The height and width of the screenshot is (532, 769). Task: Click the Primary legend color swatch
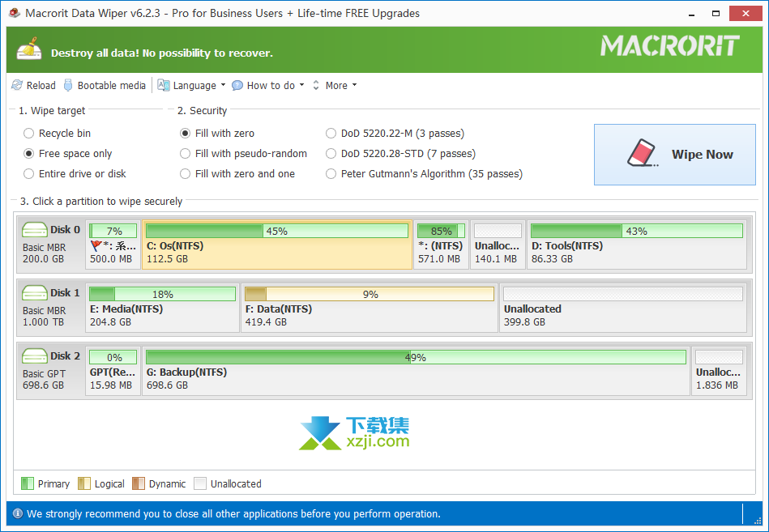28,483
